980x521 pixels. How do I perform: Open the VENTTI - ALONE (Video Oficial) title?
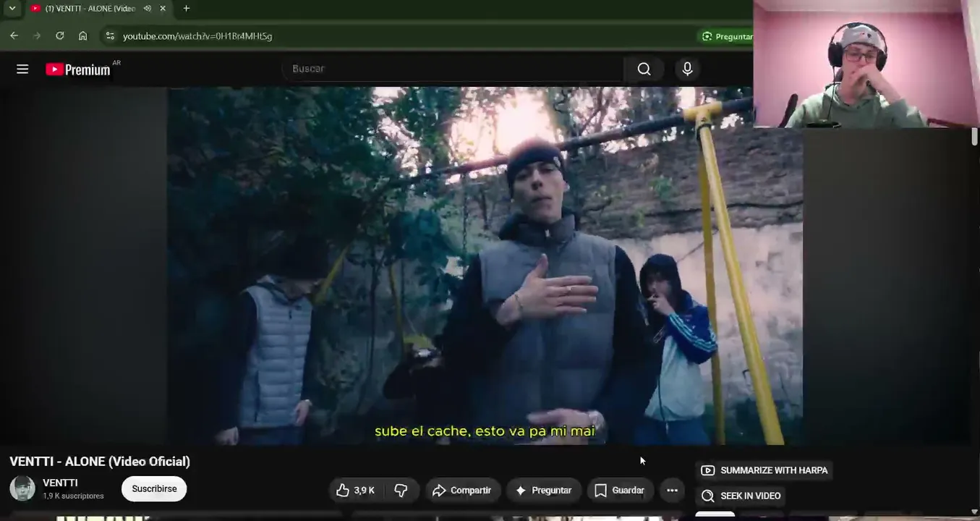[x=100, y=462]
